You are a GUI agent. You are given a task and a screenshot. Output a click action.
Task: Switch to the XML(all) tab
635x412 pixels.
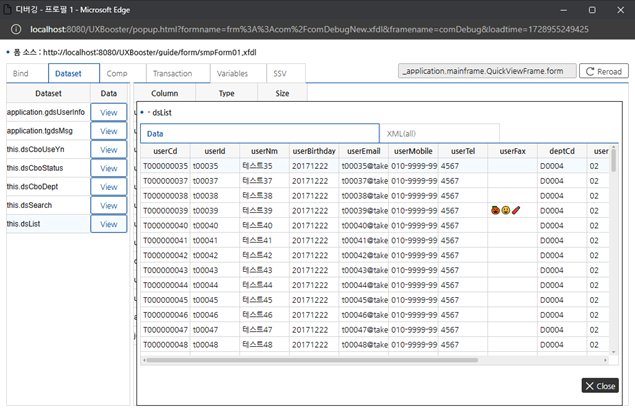tap(439, 134)
